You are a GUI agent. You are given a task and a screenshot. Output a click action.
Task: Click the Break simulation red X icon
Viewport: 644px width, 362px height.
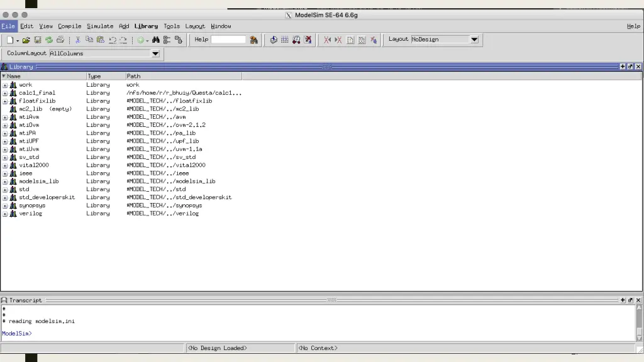pos(308,40)
